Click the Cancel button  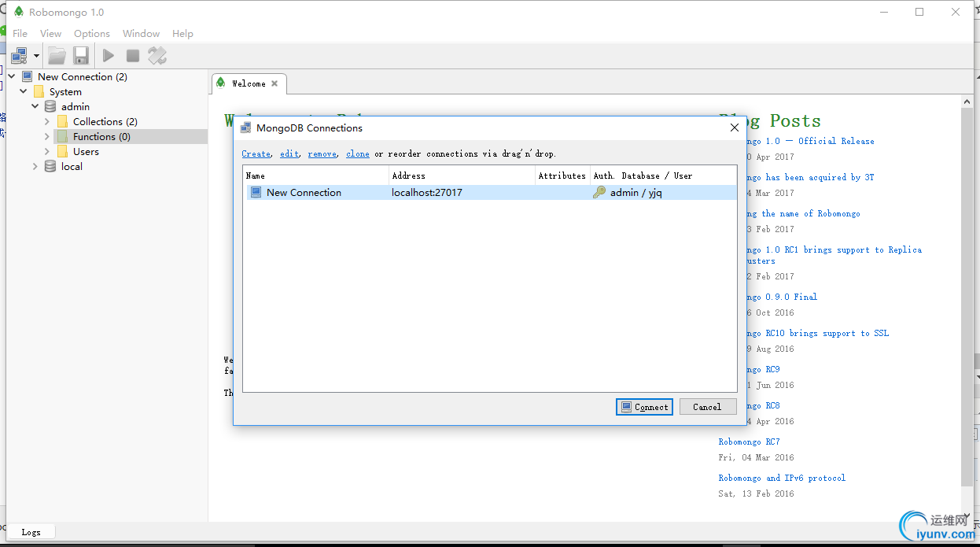tap(708, 407)
